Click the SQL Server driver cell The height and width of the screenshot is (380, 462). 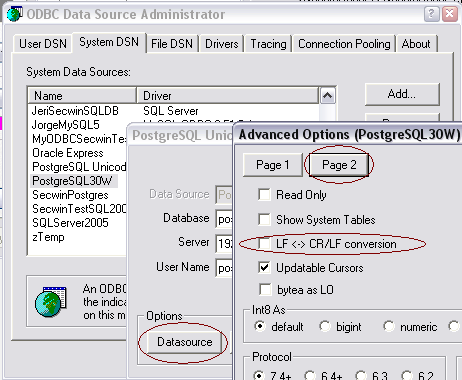pyautogui.click(x=171, y=111)
